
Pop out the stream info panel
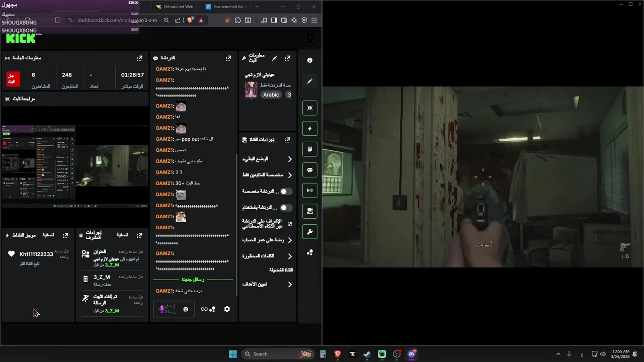287,58
